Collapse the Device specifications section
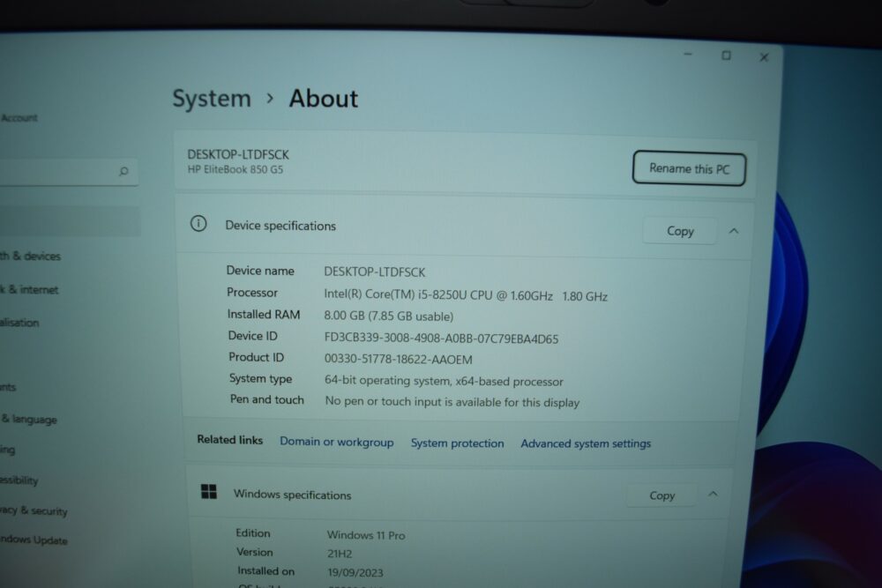This screenshot has height=588, width=882. [x=734, y=231]
